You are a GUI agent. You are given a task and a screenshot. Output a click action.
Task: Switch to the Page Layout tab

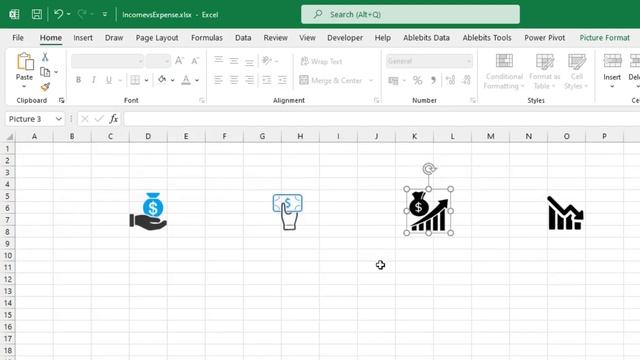157,38
